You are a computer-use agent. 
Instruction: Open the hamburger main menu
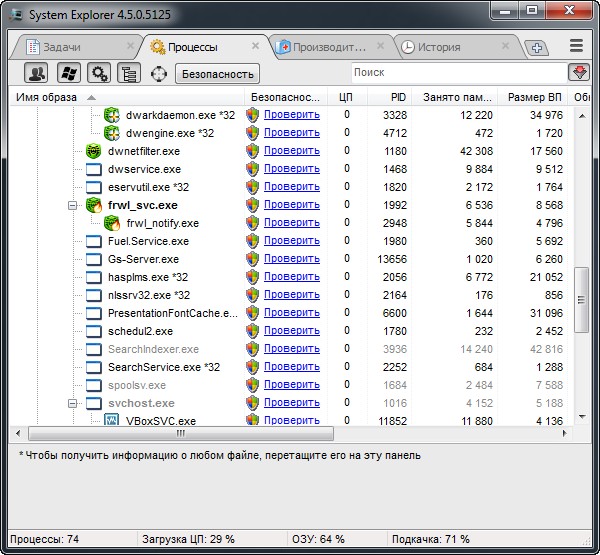click(576, 46)
